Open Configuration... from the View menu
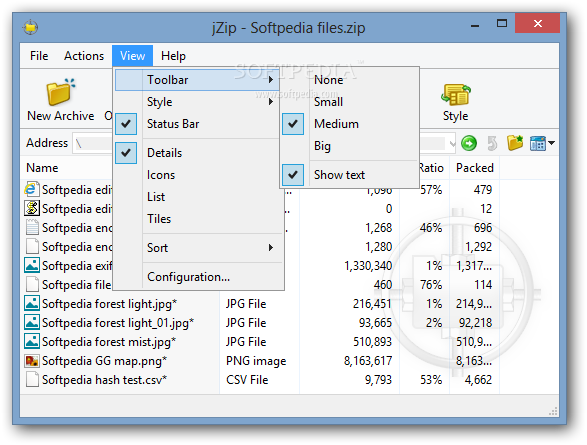This screenshot has height=445, width=587. coord(197,277)
